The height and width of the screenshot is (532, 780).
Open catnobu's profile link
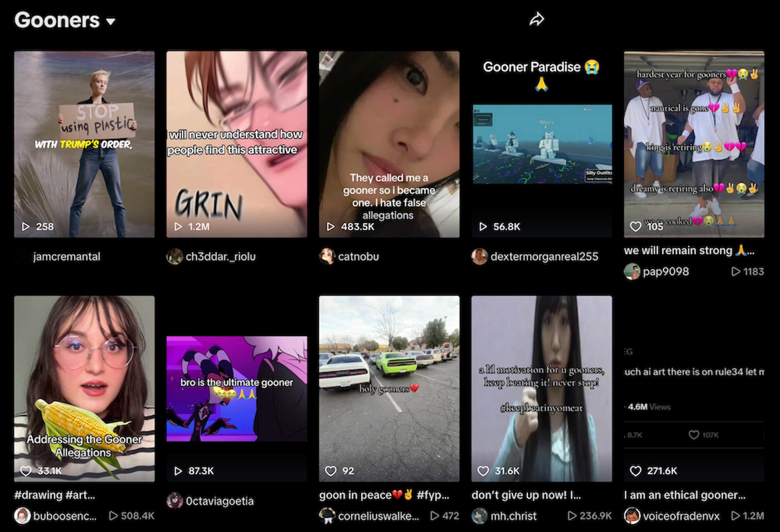358,257
